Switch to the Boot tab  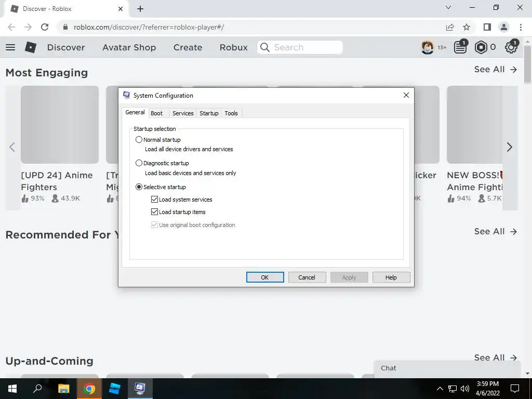(156, 113)
